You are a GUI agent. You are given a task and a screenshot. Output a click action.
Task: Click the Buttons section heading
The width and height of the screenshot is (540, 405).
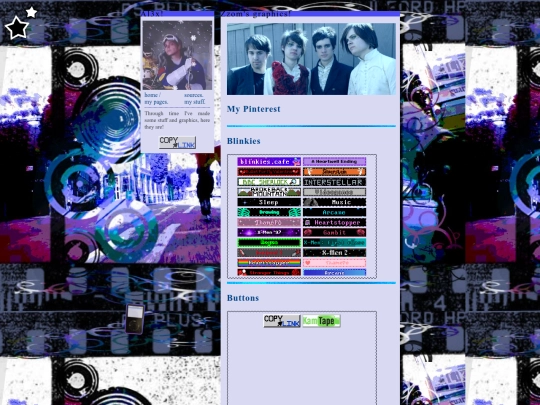tap(243, 298)
